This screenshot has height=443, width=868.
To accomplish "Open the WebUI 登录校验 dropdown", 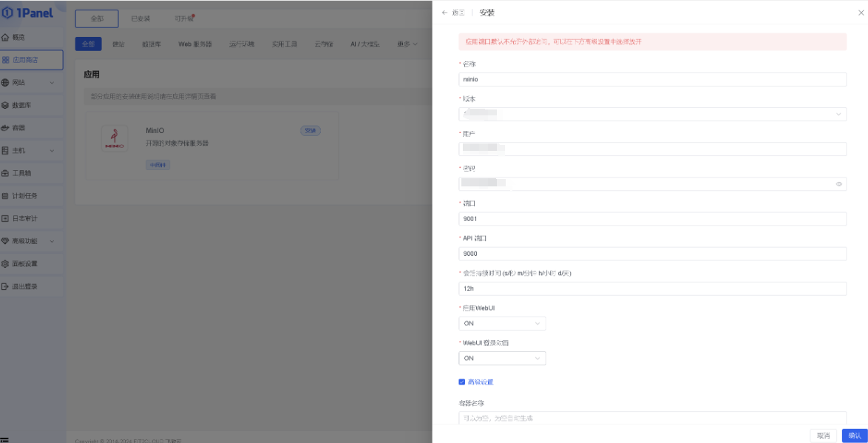I will (x=502, y=358).
